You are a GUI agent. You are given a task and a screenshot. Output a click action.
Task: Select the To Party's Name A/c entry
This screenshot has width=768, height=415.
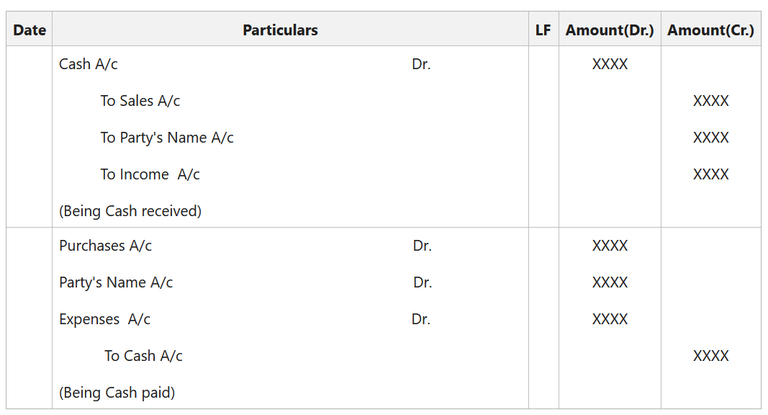coord(167,138)
